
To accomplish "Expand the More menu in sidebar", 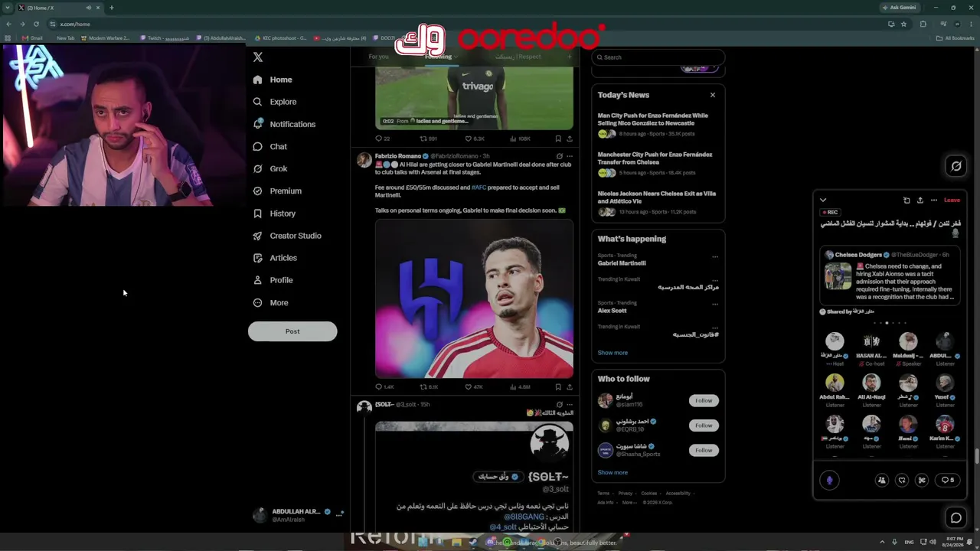I will (270, 303).
